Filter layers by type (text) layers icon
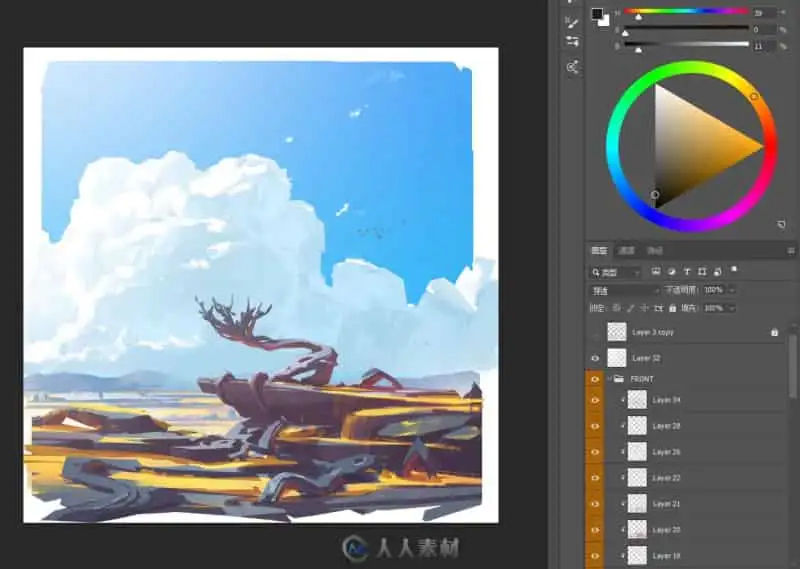Screen dimensions: 800x569 point(687,272)
